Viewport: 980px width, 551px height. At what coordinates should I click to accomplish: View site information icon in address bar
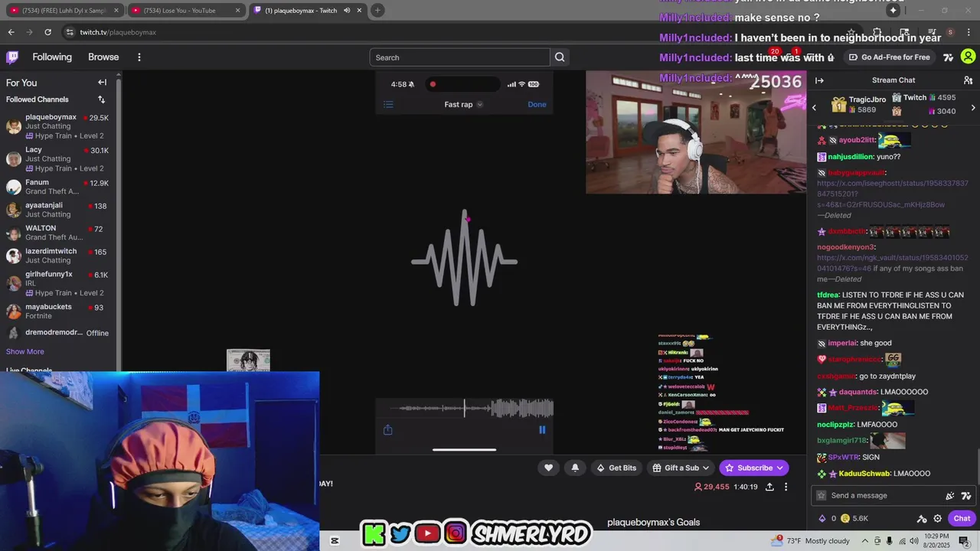pos(70,32)
